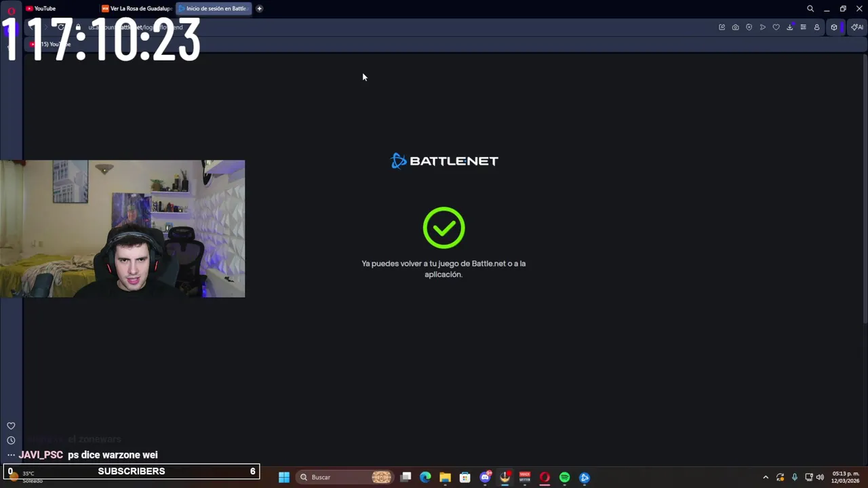Open Spotify from the taskbar
Viewport: 868px width, 488px height.
(564, 477)
